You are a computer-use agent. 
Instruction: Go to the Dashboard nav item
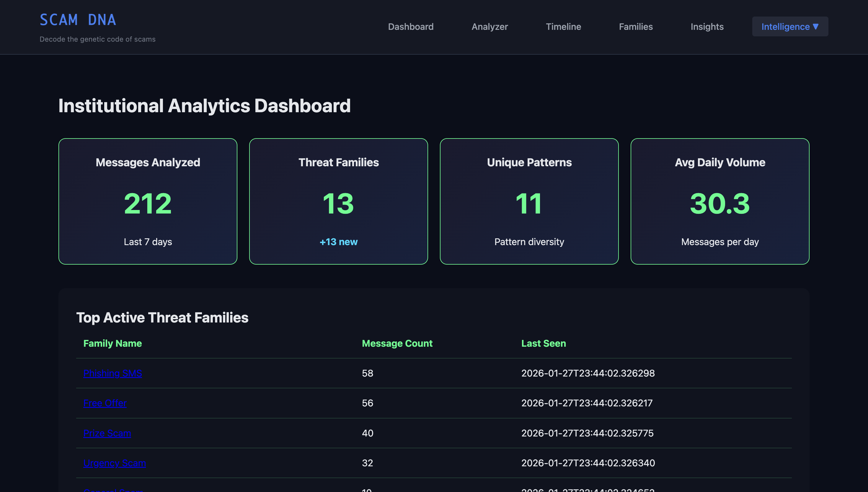pyautogui.click(x=410, y=27)
